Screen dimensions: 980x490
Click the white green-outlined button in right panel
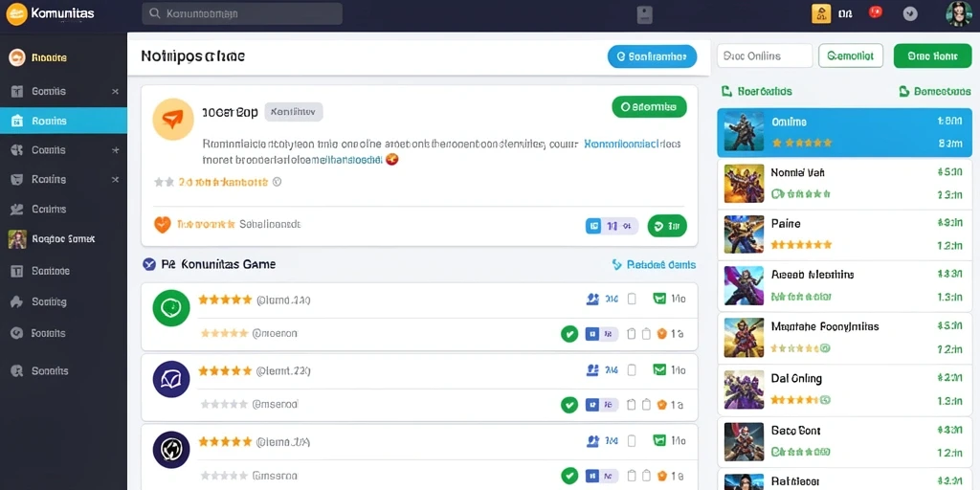[851, 56]
